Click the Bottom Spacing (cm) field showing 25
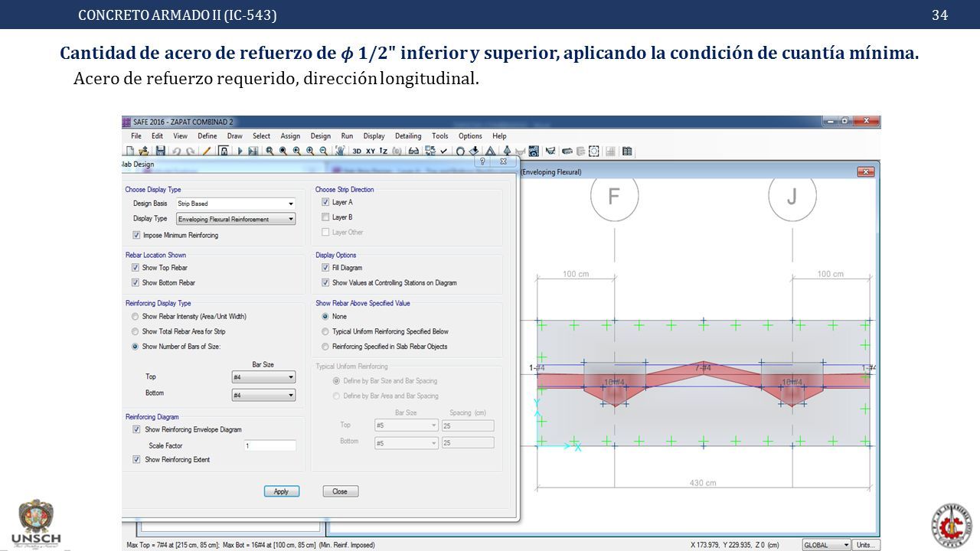This screenshot has width=980, height=551. pos(468,442)
